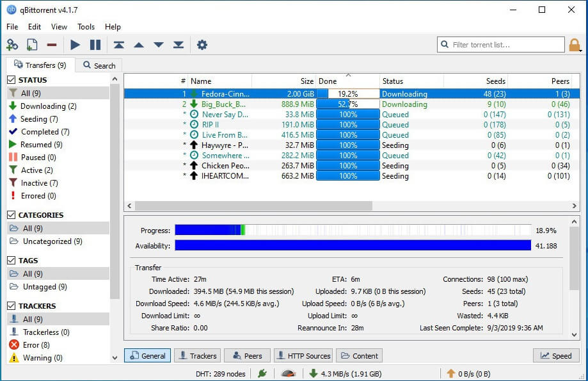Click the speed limit gauge in status bar

tap(288, 374)
